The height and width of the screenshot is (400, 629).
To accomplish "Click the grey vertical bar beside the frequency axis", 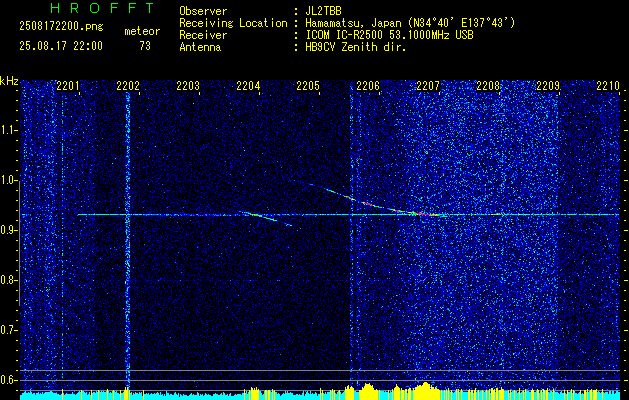I will (x=19, y=243).
